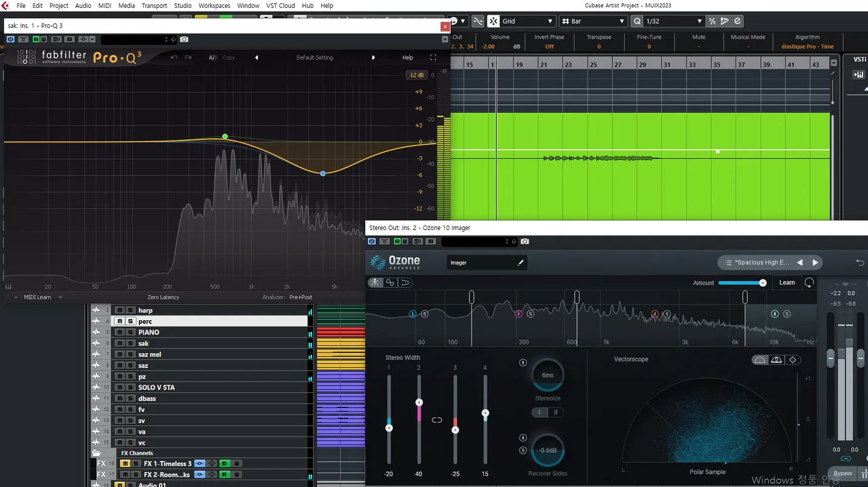The image size is (868, 487).
Task: Toggle Pro-Q 3 A/B comparison
Action: pyautogui.click(x=213, y=58)
